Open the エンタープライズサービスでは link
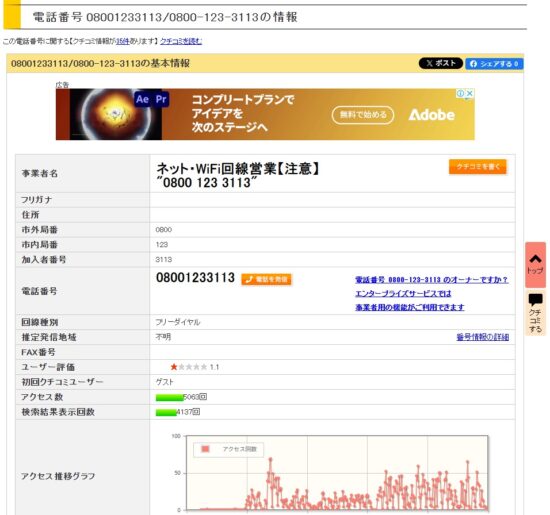The height and width of the screenshot is (515, 550). pos(403,293)
